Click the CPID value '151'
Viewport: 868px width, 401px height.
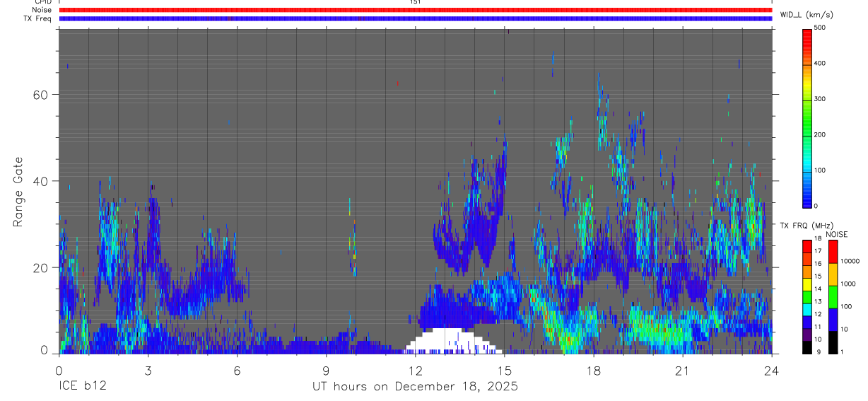click(415, 2)
